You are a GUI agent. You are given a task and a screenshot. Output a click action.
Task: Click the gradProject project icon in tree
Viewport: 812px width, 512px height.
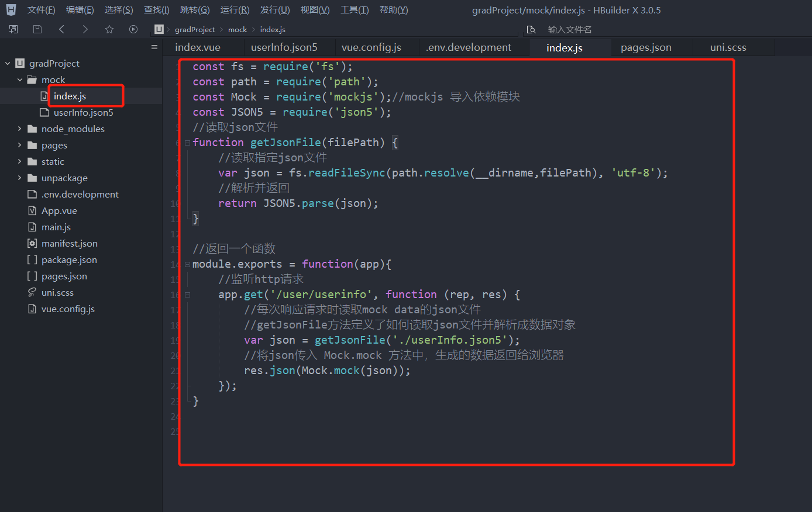[x=20, y=63]
